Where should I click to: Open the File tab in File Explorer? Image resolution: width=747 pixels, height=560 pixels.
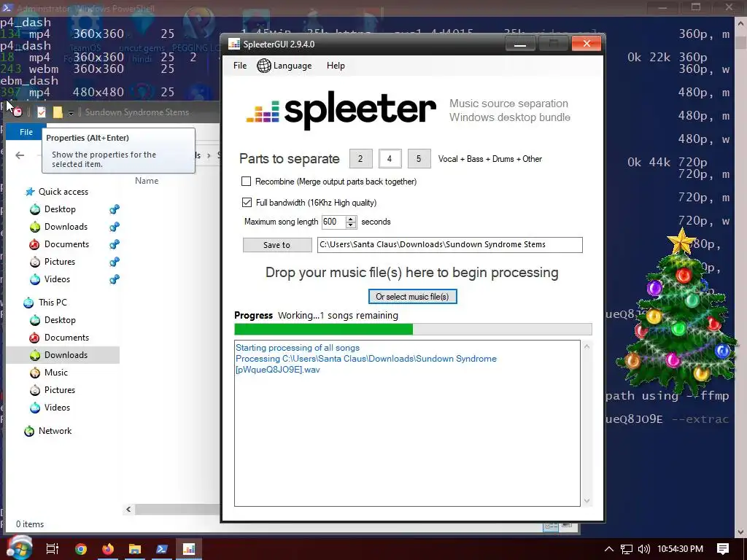26,132
